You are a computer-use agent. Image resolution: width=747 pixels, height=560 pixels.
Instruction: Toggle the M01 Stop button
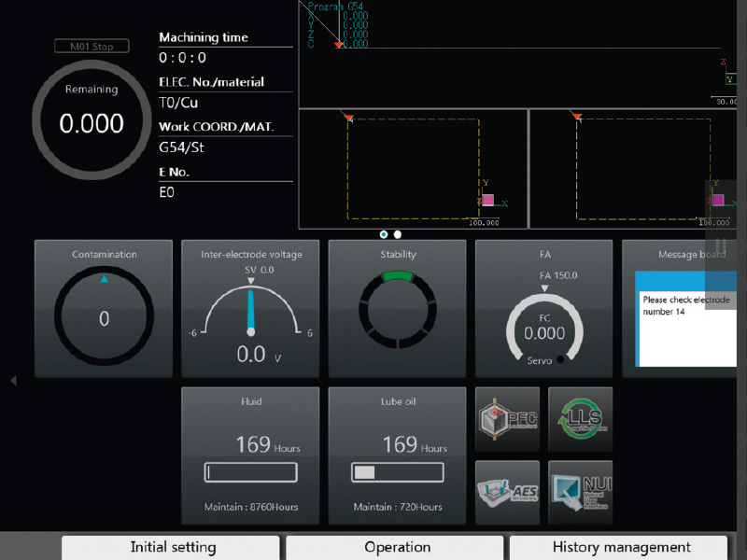pos(92,46)
